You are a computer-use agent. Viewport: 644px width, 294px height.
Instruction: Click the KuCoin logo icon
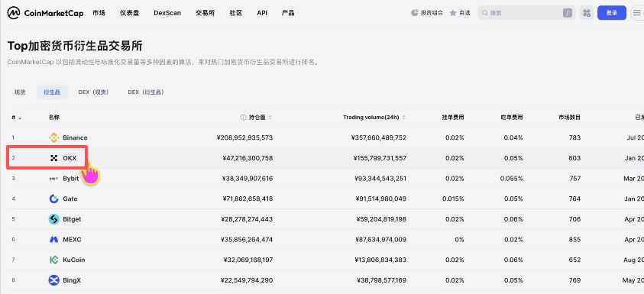53,260
